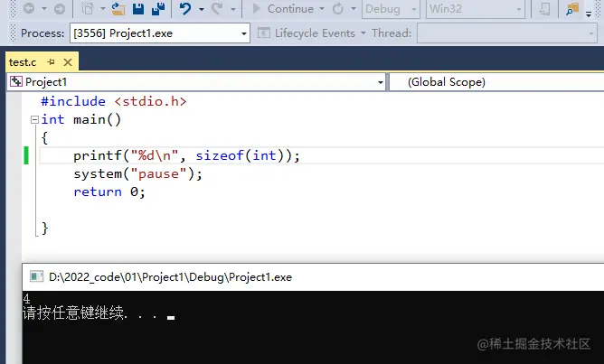Image resolution: width=604 pixels, height=364 pixels.
Task: Open the Project1 scope dropdown
Action: click(x=196, y=82)
